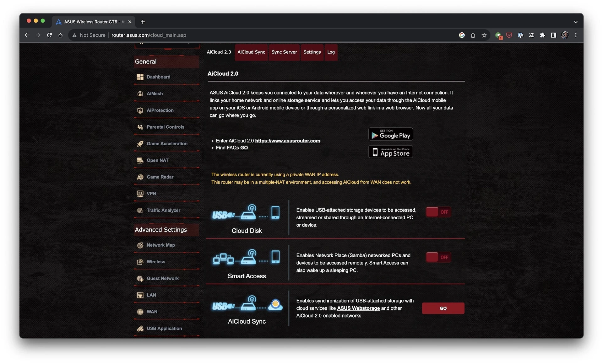Viewport: 603px width, 364px height.
Task: Open browser Extensions puzzle icon
Action: (x=542, y=35)
